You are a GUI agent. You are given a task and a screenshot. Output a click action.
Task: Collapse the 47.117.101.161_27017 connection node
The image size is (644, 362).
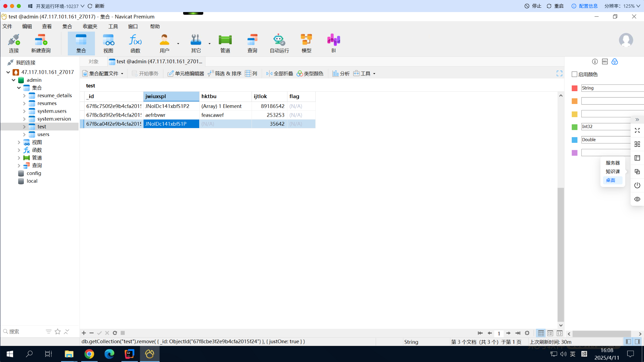tap(8, 72)
